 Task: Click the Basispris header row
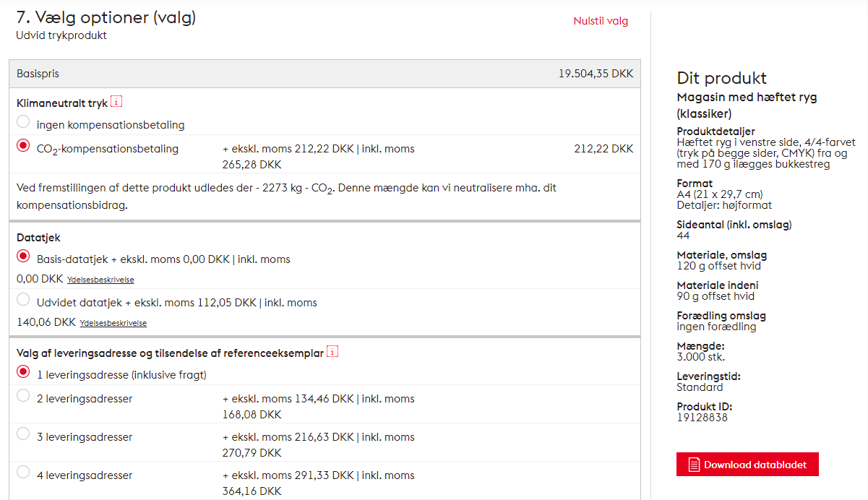click(x=325, y=74)
